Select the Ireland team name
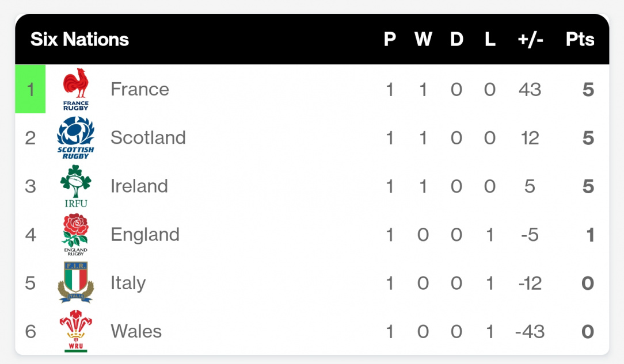Screen dimensions: 624x364 (139, 186)
